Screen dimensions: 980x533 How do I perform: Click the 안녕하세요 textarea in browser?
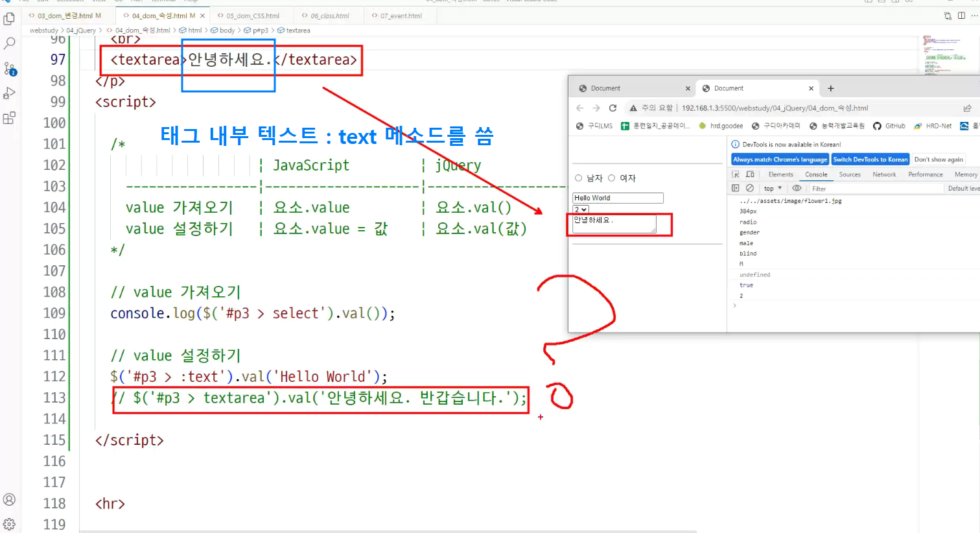tap(614, 224)
